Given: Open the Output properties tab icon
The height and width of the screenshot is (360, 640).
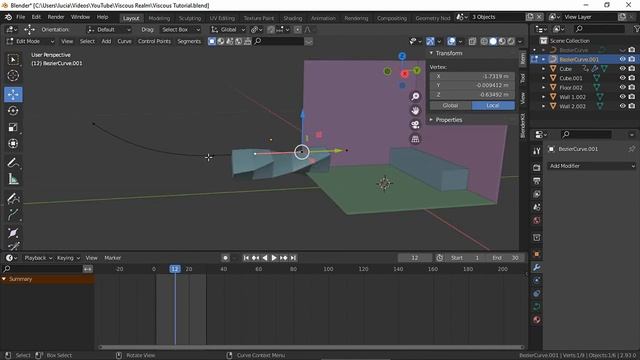Looking at the screenshot, I should 536,181.
